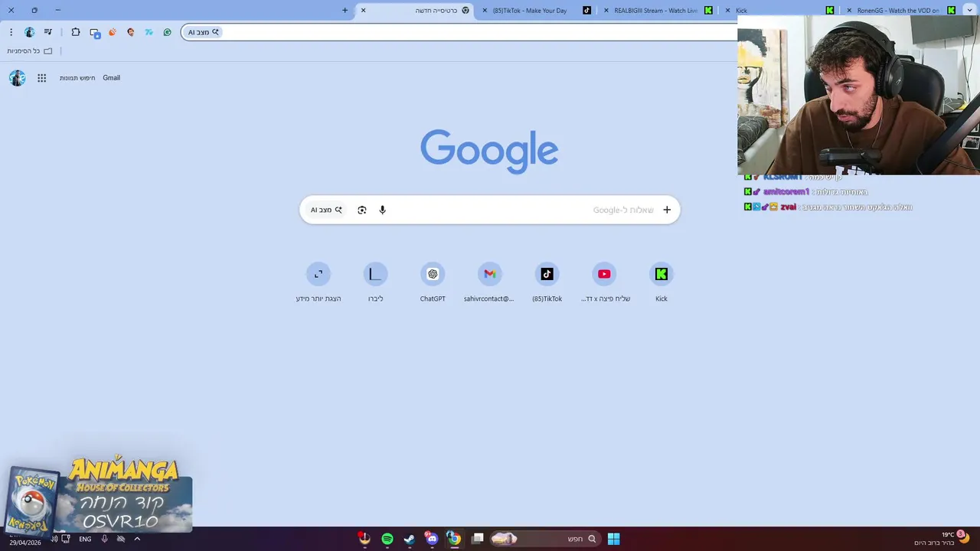Open Google account avatar on page
The image size is (980, 551).
(18, 78)
